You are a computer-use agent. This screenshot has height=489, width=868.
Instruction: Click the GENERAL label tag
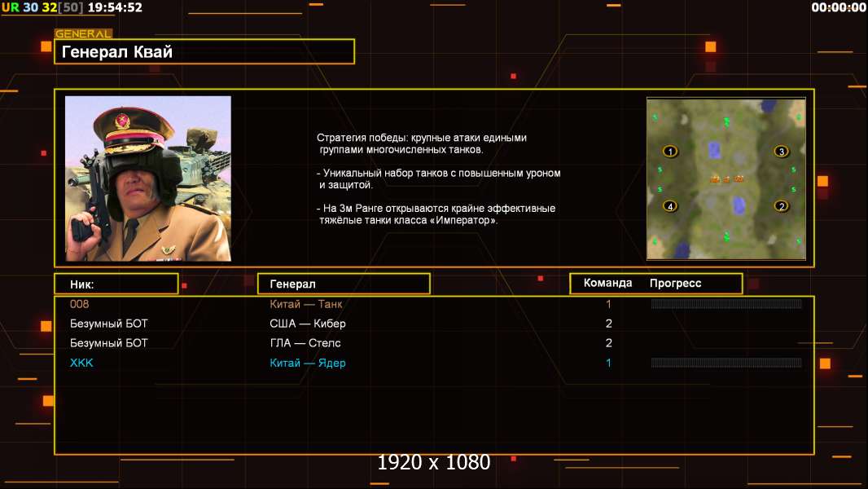click(83, 33)
